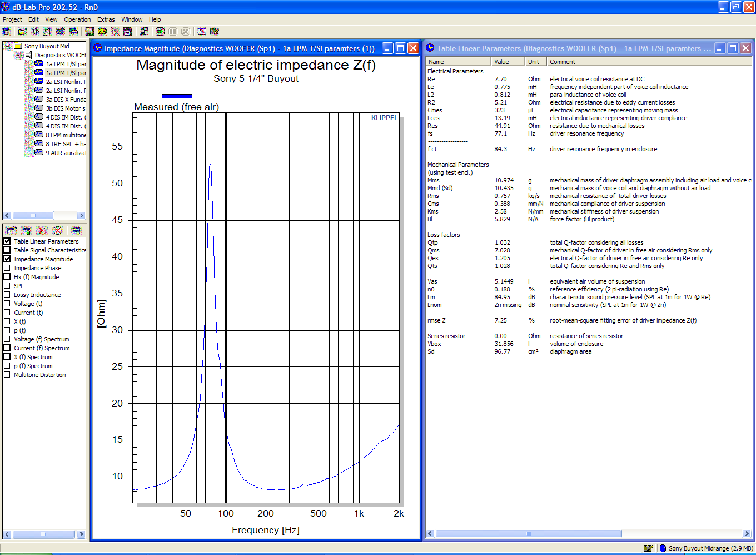Click the last main toolbar icon
The image size is (756, 555).
point(215,32)
